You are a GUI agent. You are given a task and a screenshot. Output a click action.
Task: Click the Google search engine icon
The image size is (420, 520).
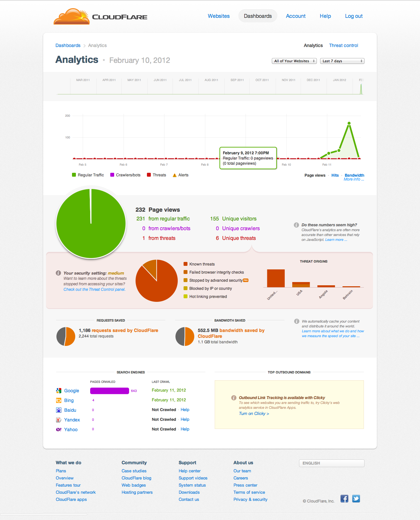click(x=59, y=391)
